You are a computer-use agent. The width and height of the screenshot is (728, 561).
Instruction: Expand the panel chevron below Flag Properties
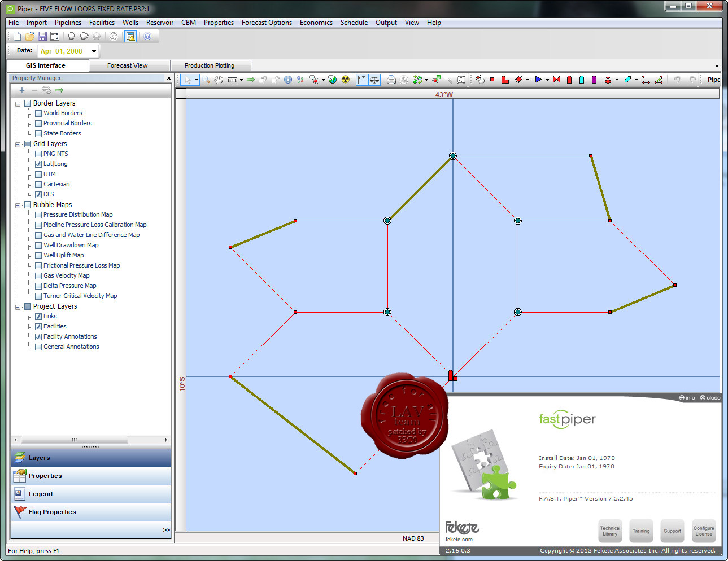click(x=166, y=530)
